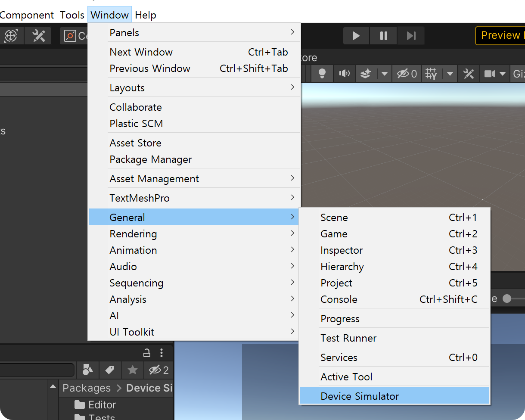The image size is (525, 420).
Task: Toggle hidden objects visibility showing 0
Action: 407,74
